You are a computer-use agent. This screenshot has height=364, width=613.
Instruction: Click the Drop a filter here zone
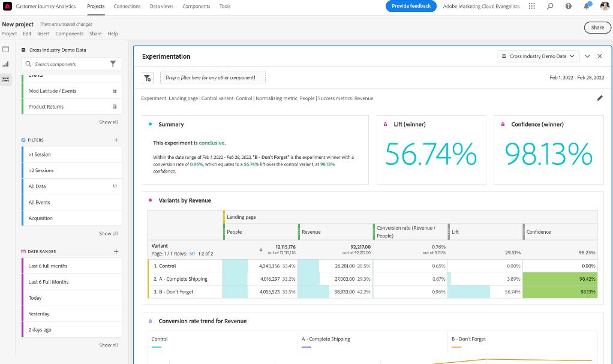click(x=213, y=77)
